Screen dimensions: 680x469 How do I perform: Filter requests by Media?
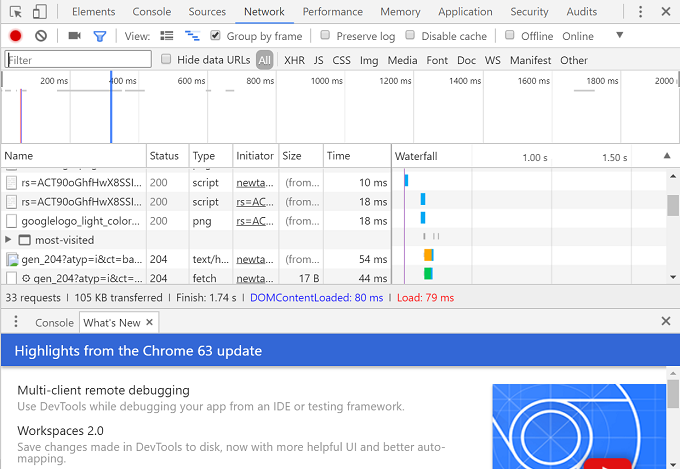click(402, 60)
